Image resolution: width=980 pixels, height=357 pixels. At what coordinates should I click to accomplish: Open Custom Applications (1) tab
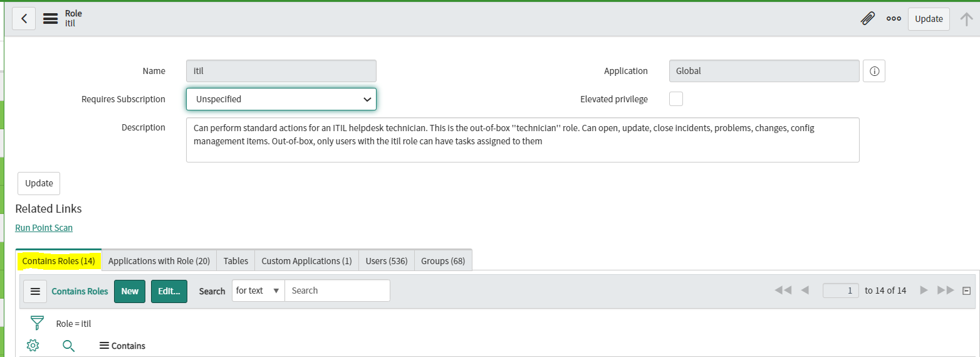pyautogui.click(x=306, y=261)
